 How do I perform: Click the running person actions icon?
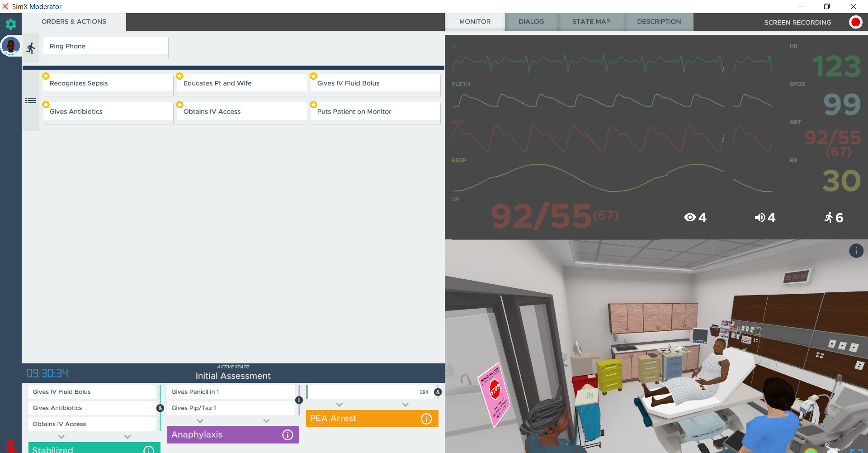click(x=31, y=48)
